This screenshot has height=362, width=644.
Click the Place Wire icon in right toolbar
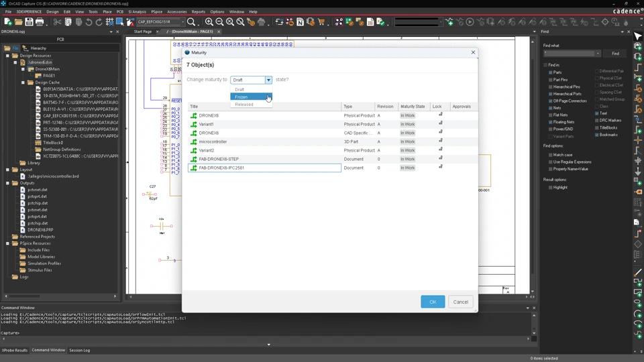coord(638,67)
